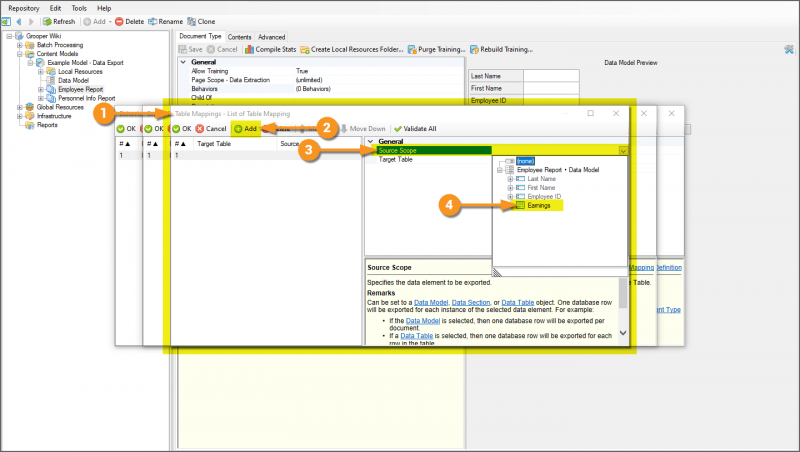This screenshot has width=800, height=452.
Task: Expand the Batch Processing tree node
Action: [x=19, y=45]
